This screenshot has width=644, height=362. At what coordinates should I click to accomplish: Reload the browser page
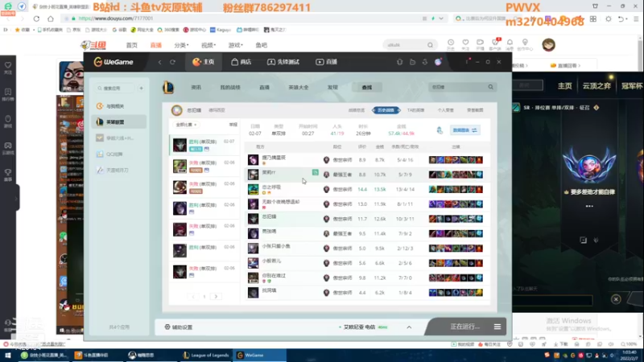coord(36,19)
